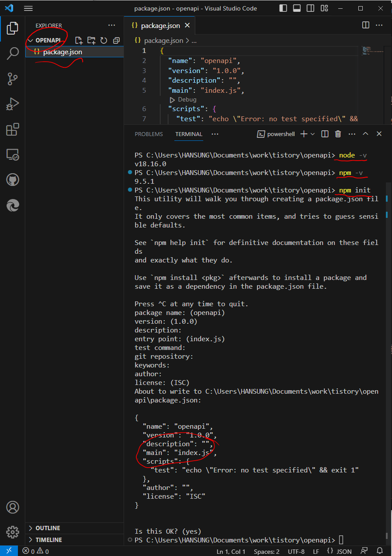
Task: Click the "version": "1.0.0" line in editor
Action: coord(205,70)
